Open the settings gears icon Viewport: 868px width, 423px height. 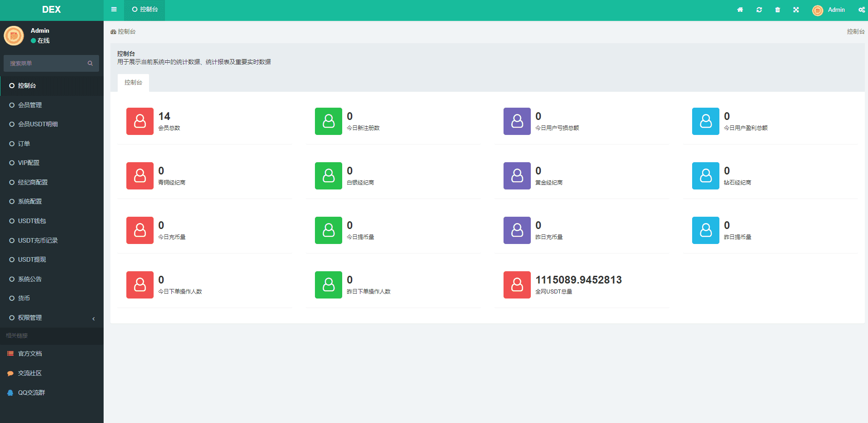(861, 10)
